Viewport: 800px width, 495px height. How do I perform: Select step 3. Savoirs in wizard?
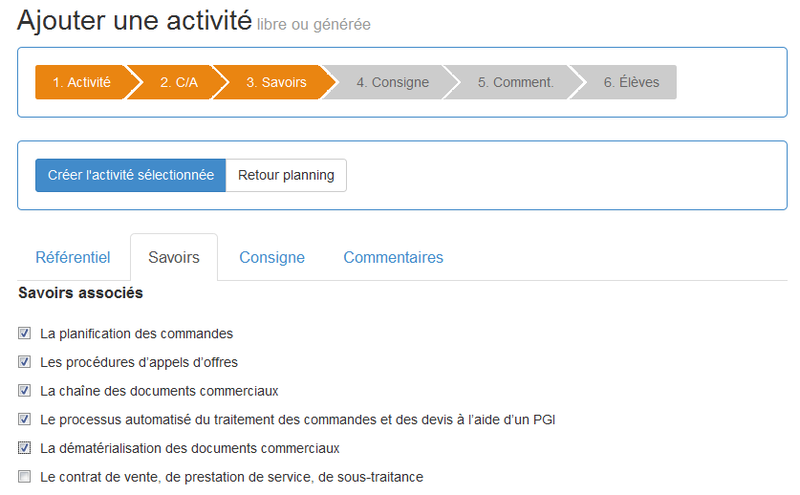(x=276, y=82)
